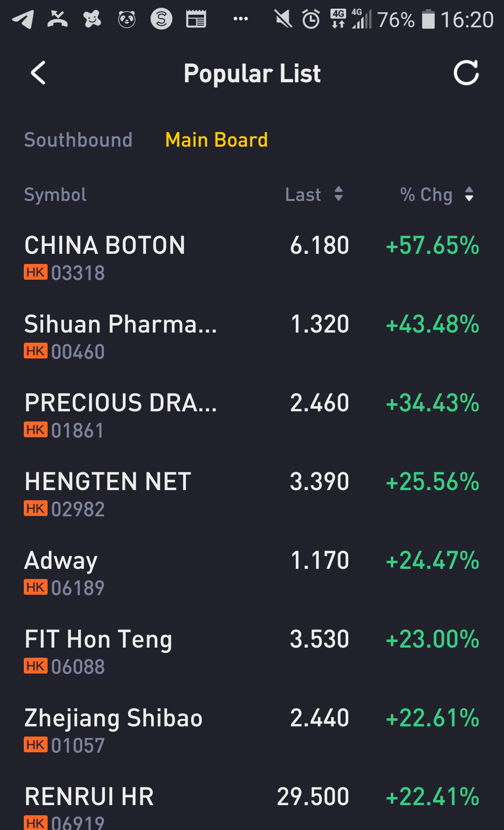This screenshot has width=504, height=830.
Task: Switch to the Southbound tab
Action: pyautogui.click(x=78, y=140)
